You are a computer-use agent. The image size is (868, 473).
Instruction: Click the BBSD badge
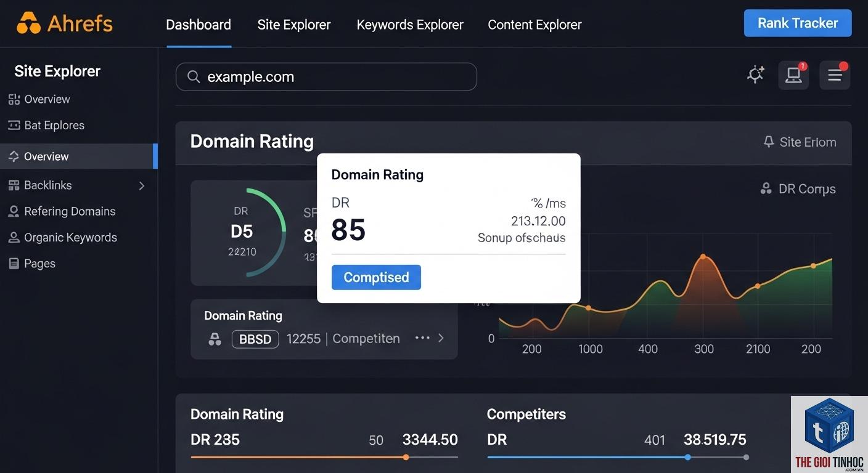coord(255,339)
